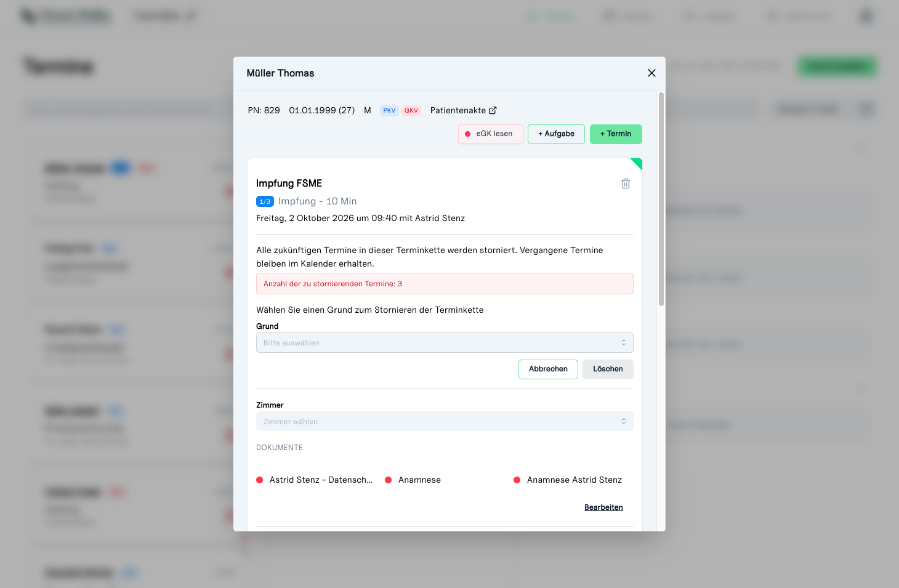Click the trash icon for Impfung FSME
899x588 pixels.
pyautogui.click(x=626, y=183)
